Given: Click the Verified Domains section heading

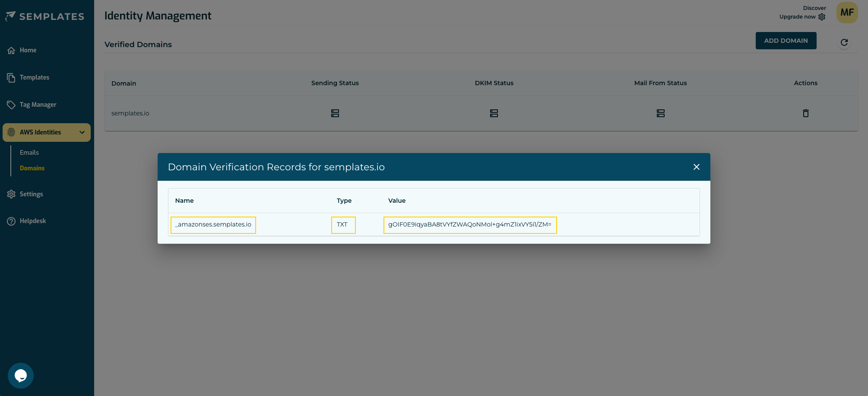Looking at the screenshot, I should pyautogui.click(x=138, y=45).
